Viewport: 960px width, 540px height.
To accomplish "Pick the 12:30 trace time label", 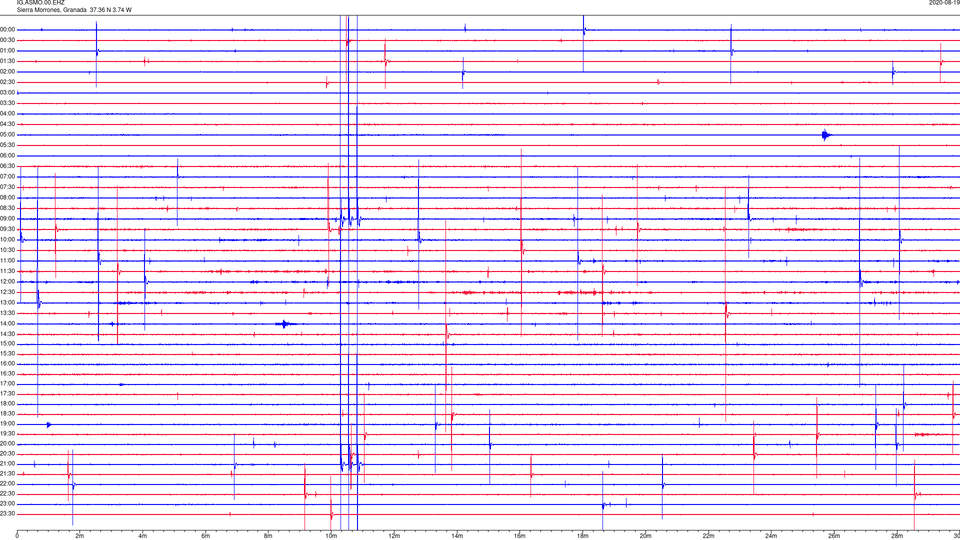I will coord(8,292).
